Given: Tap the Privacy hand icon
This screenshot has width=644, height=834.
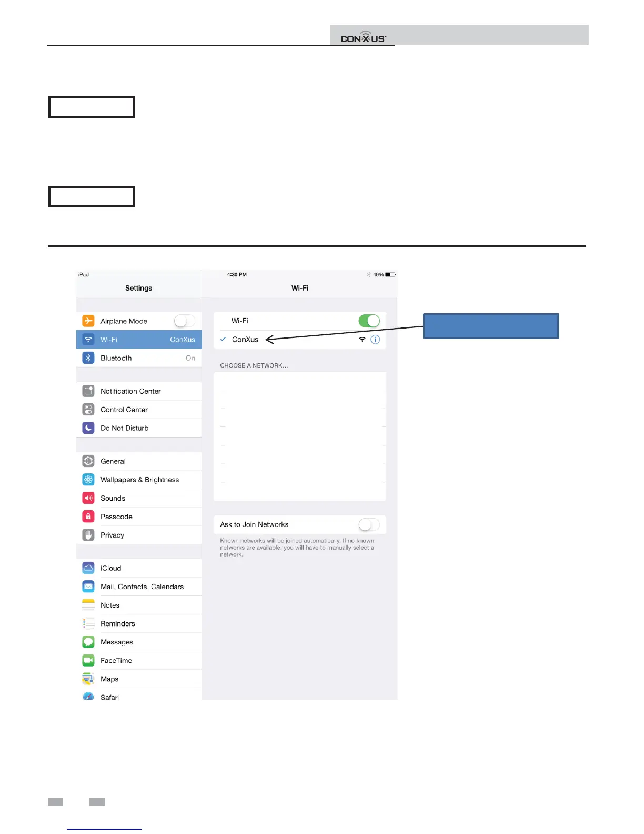Looking at the screenshot, I should 88,535.
